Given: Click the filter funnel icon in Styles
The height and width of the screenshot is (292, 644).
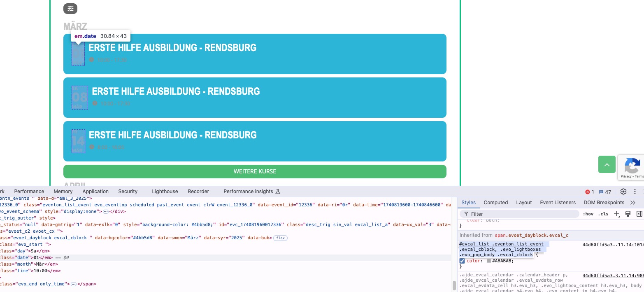Looking at the screenshot, I should click(466, 214).
